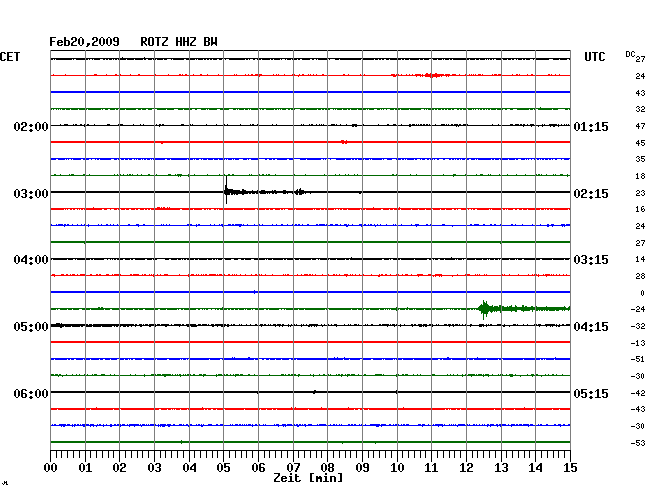Click the 05:15 UTC time label

tap(591, 393)
